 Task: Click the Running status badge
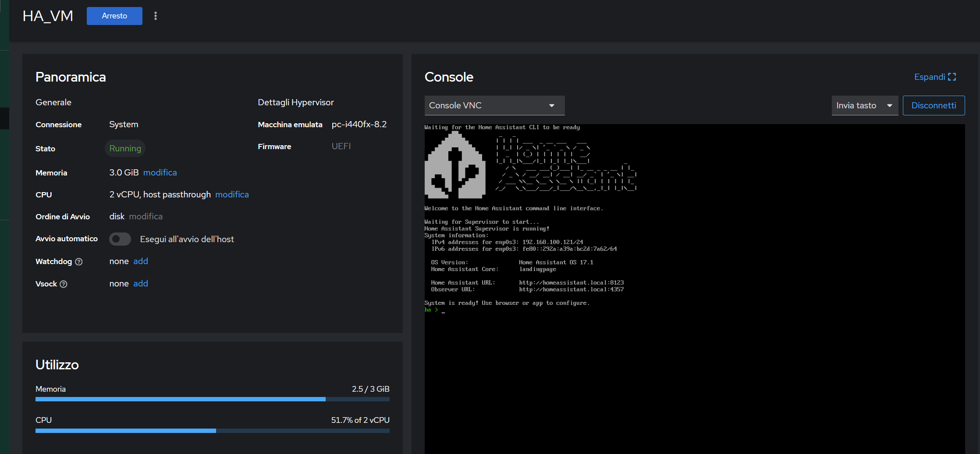point(125,149)
